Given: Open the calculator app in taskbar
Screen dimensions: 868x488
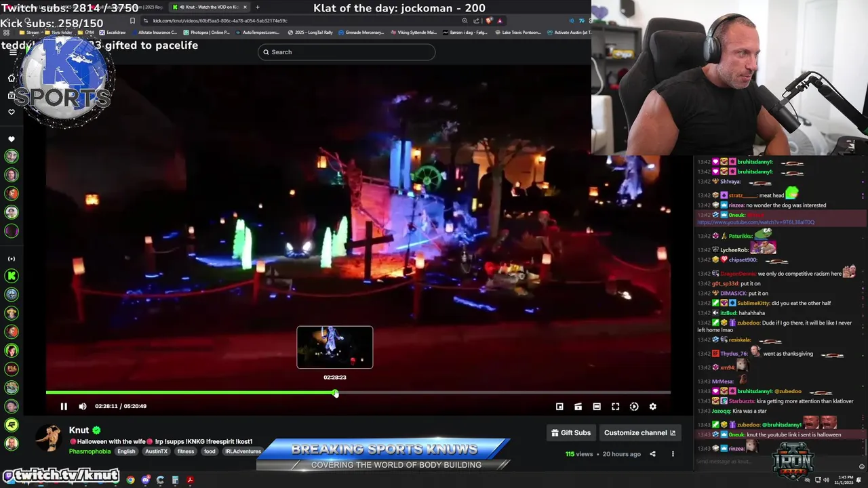Looking at the screenshot, I should [x=175, y=481].
